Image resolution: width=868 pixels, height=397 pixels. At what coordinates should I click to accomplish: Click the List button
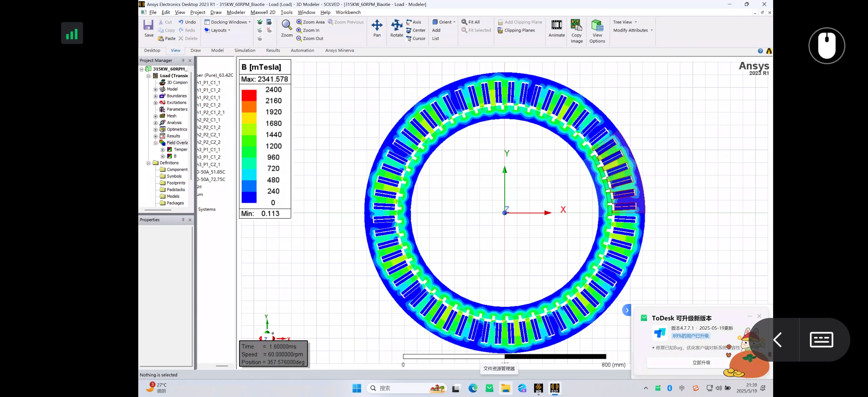point(435,38)
